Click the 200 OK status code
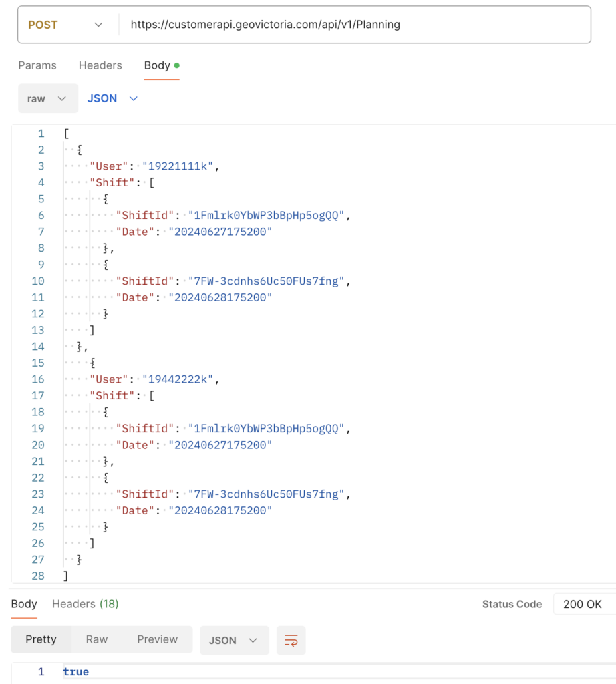616x684 pixels. click(583, 604)
